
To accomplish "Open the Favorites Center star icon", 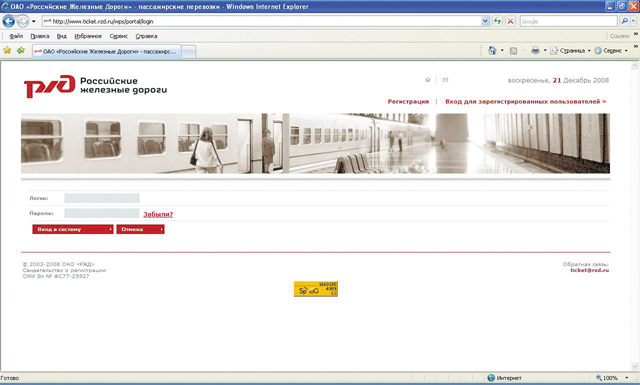I will tap(7, 50).
